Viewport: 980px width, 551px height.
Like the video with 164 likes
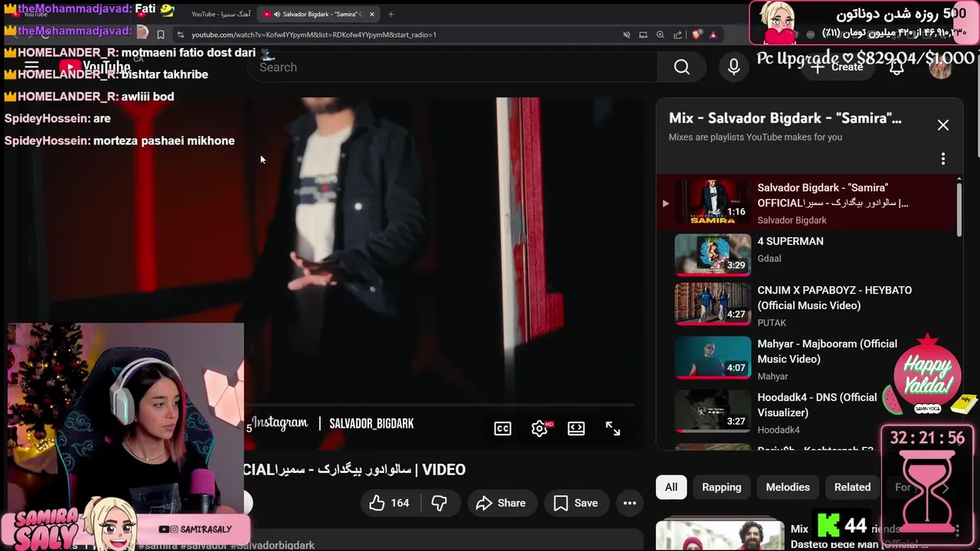[390, 503]
